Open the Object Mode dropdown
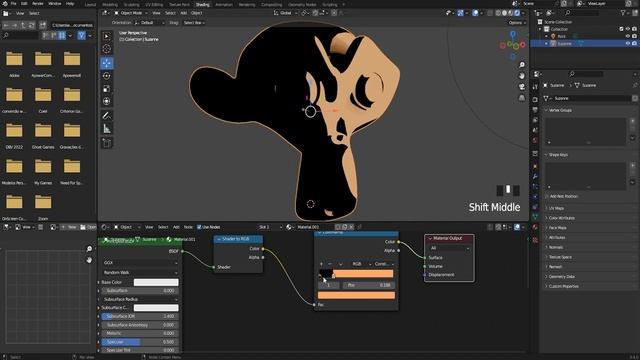The image size is (640, 360). tap(131, 13)
